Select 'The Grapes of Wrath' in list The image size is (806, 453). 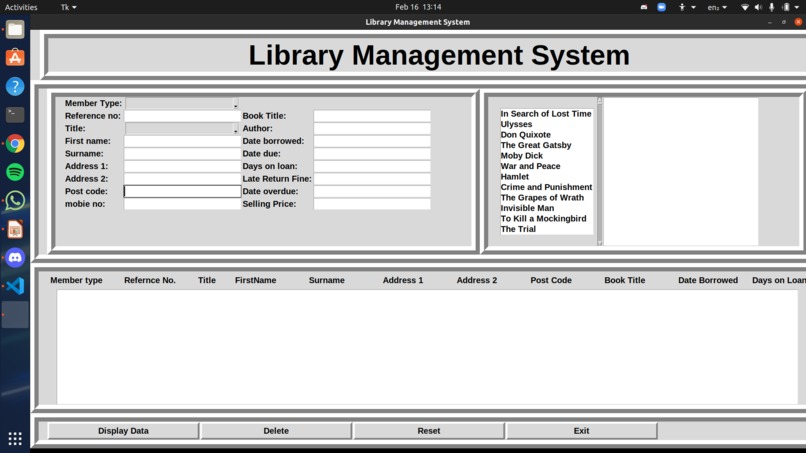click(x=542, y=197)
